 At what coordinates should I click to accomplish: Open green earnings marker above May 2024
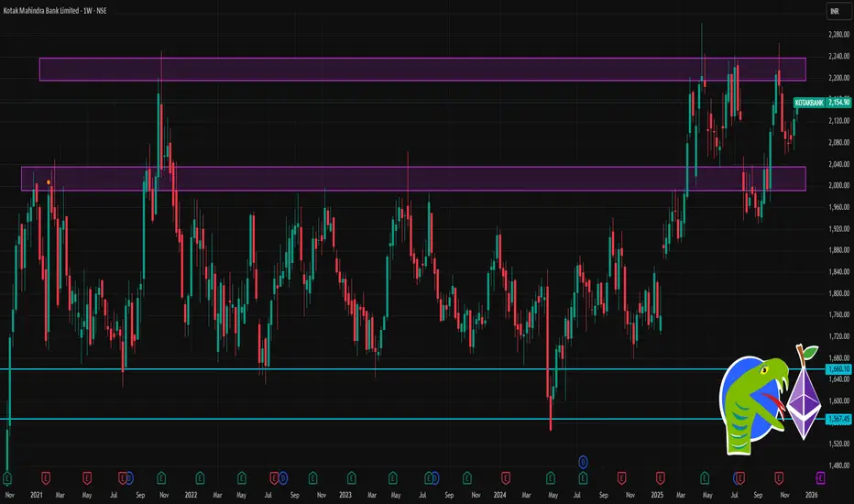coord(551,478)
